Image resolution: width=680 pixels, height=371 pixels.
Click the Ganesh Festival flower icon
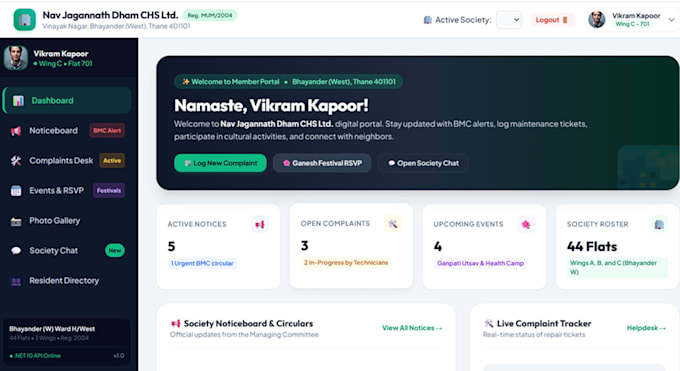(x=286, y=163)
